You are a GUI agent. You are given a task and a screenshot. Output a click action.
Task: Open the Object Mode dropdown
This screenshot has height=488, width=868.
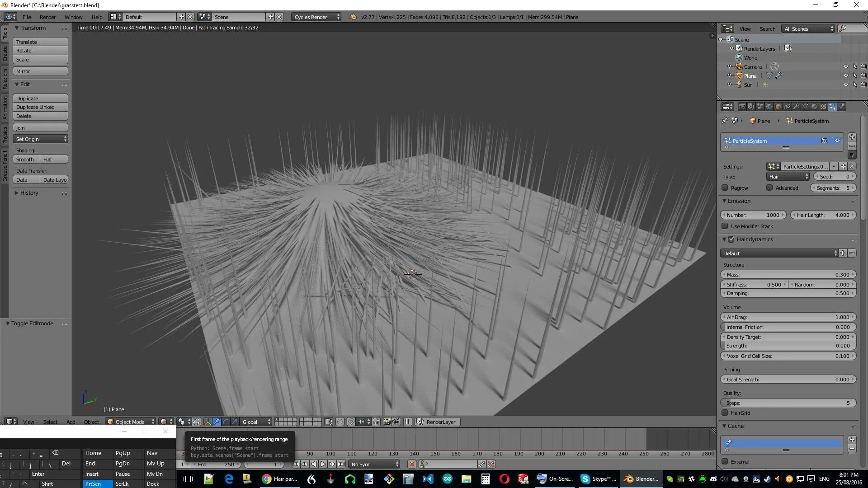(131, 422)
